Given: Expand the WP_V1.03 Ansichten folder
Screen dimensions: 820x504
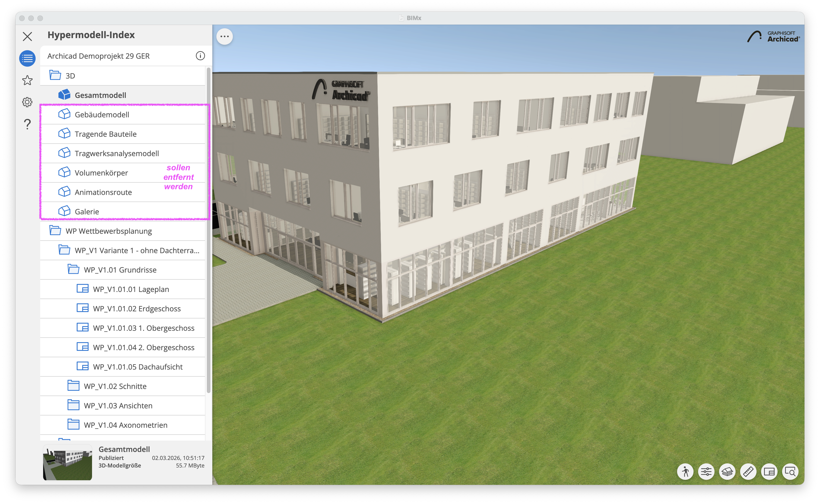Looking at the screenshot, I should tap(73, 405).
